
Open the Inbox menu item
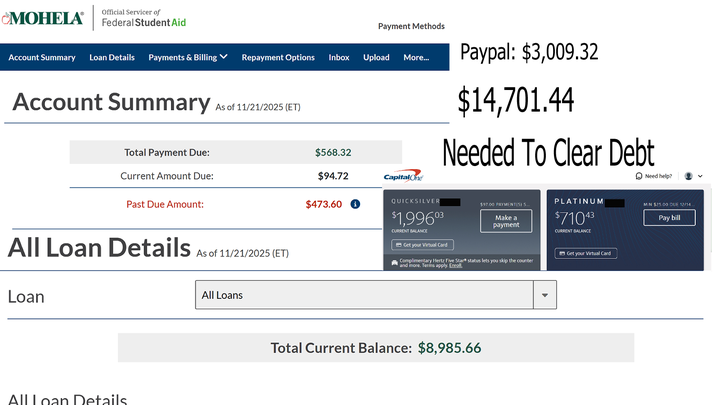[339, 57]
